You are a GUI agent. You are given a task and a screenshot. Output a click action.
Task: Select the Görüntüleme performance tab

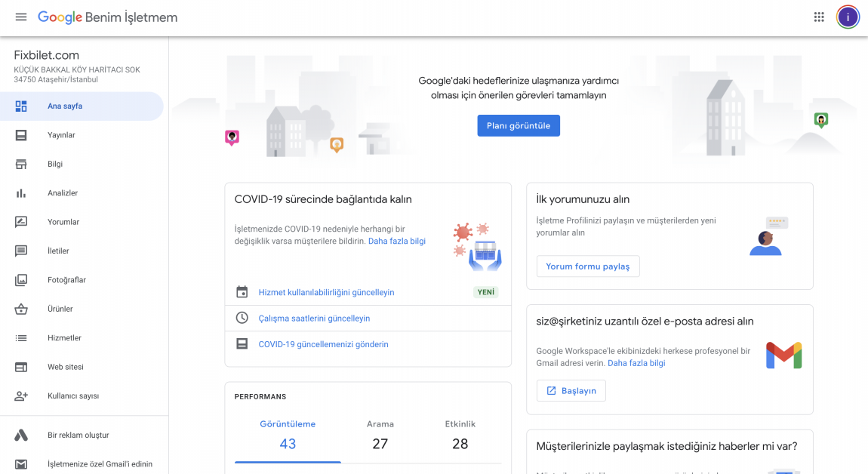pos(288,435)
